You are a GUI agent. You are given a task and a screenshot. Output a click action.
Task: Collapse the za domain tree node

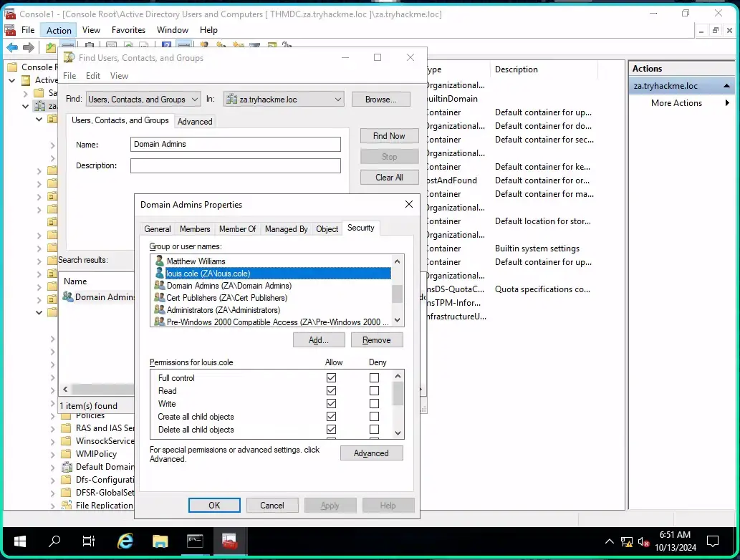click(26, 107)
